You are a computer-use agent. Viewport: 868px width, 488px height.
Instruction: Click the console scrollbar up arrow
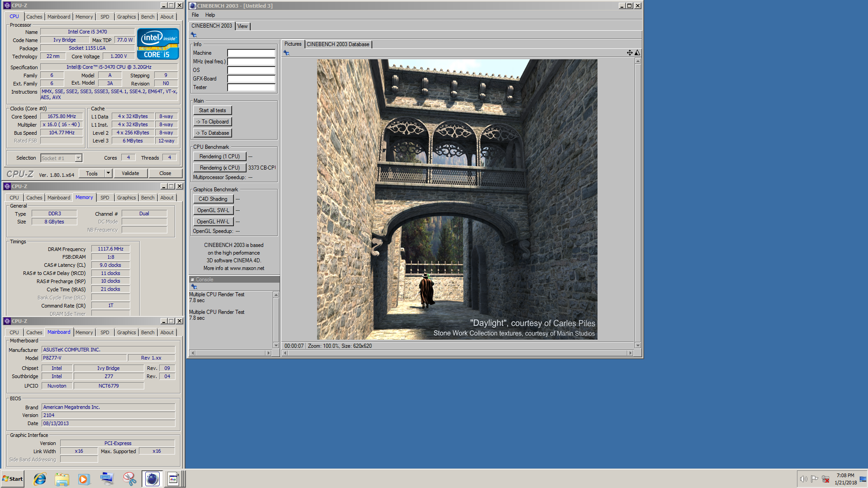click(276, 295)
